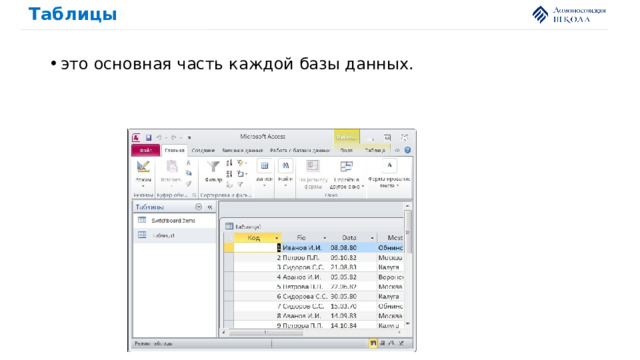Expand the Режим button dropdown arrow
The height and width of the screenshot is (360, 640).
[x=143, y=186]
